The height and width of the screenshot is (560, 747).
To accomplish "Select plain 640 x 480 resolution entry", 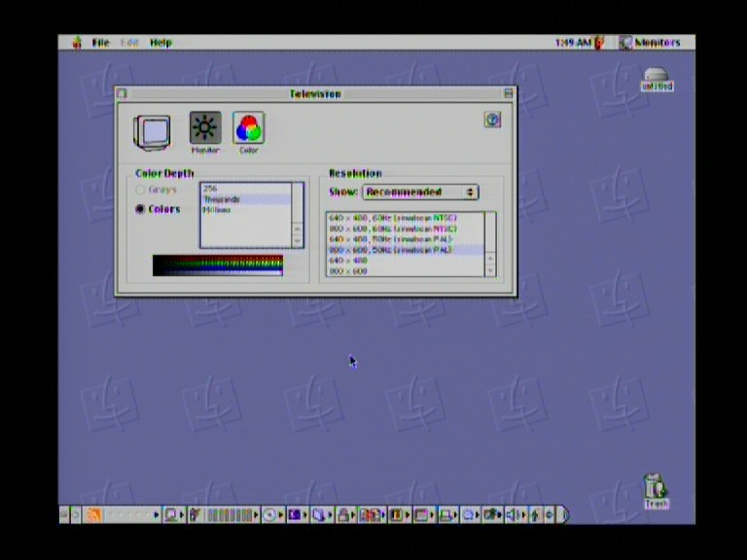I will click(406, 261).
